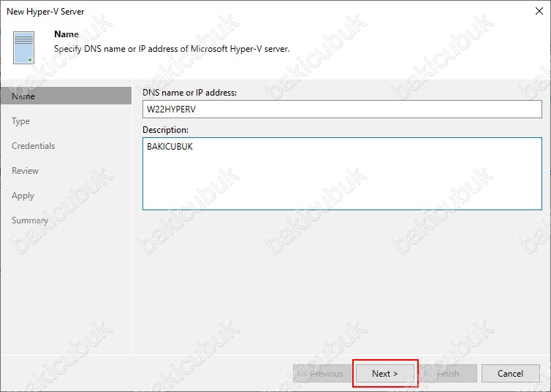Open the Summary wizard step
This screenshot has height=392, width=551.
30,220
